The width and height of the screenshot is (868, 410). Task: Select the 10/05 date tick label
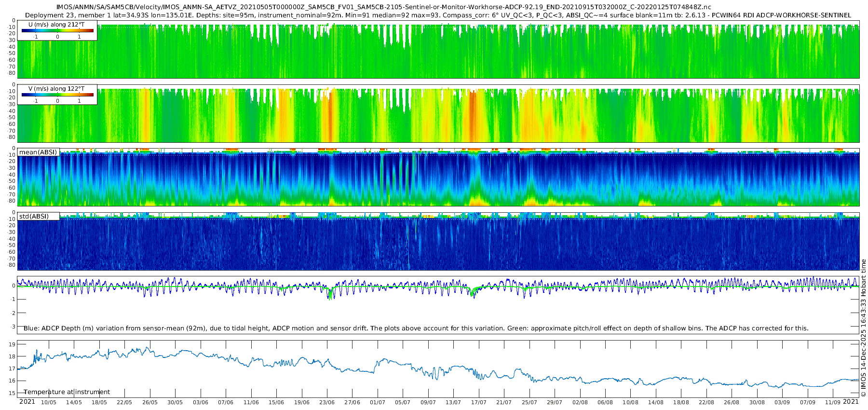pyautogui.click(x=49, y=402)
